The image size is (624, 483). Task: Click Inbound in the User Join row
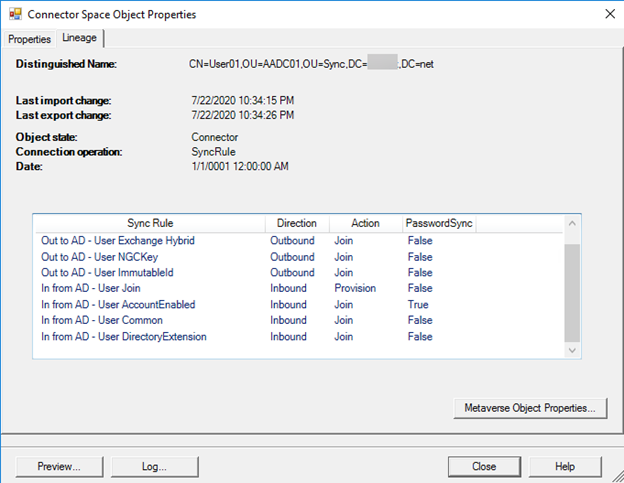pyautogui.click(x=289, y=288)
